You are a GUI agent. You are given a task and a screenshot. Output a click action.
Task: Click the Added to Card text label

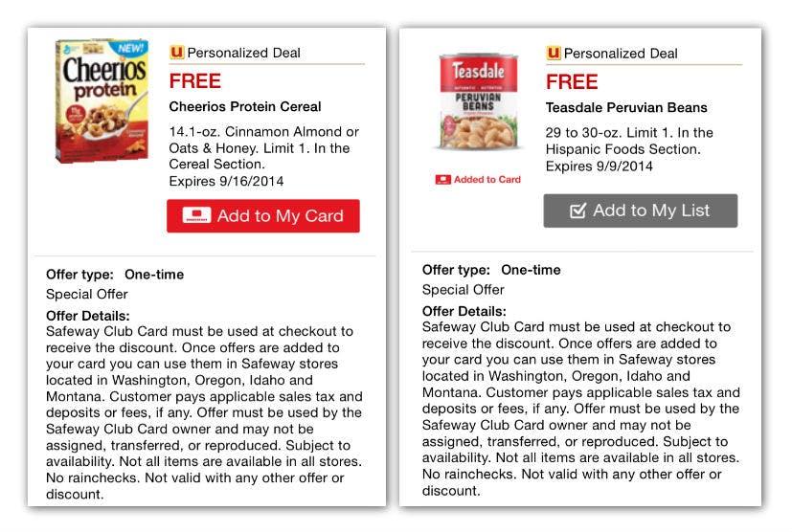tap(487, 180)
